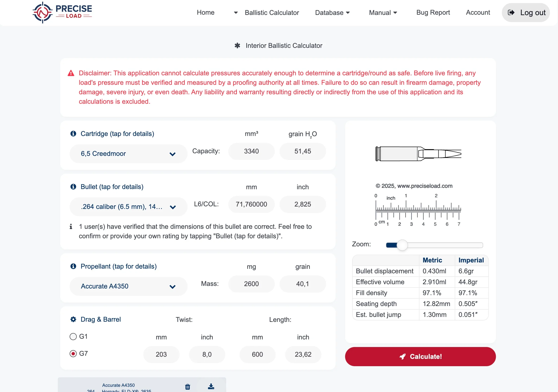Adjust the Zoom slider handle
Viewport: 558px width, 392px height.
[x=402, y=245]
